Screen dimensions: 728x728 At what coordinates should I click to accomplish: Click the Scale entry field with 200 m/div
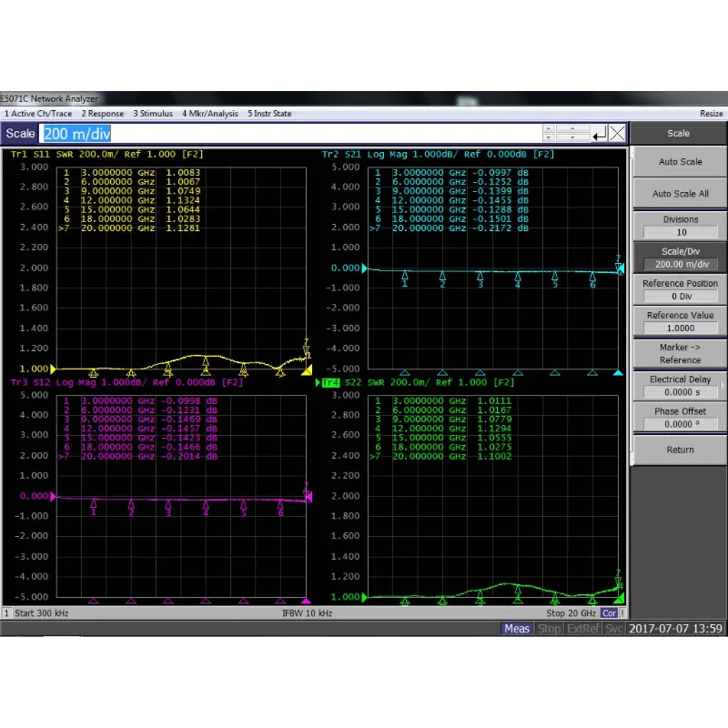[291, 134]
